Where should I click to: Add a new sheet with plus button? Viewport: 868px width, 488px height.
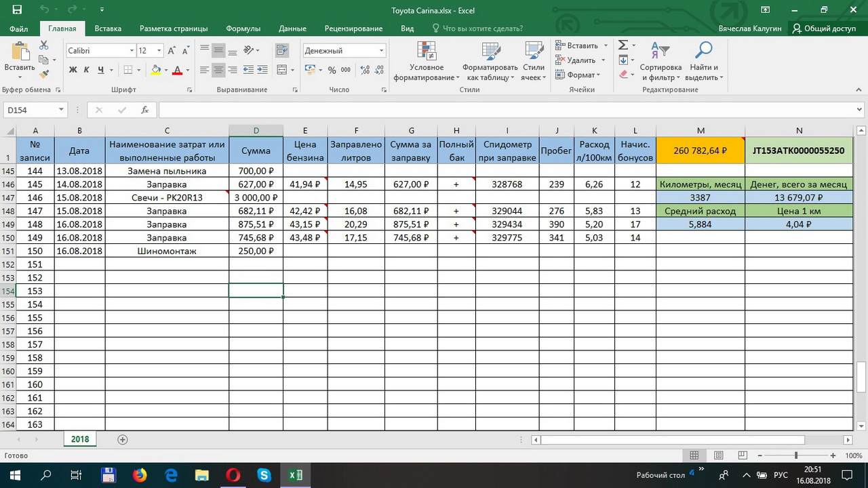pos(123,439)
